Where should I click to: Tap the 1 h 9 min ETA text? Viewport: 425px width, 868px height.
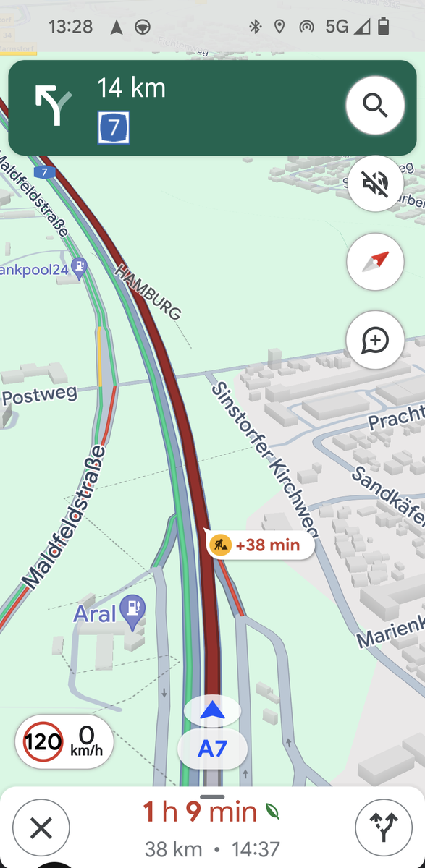click(200, 812)
